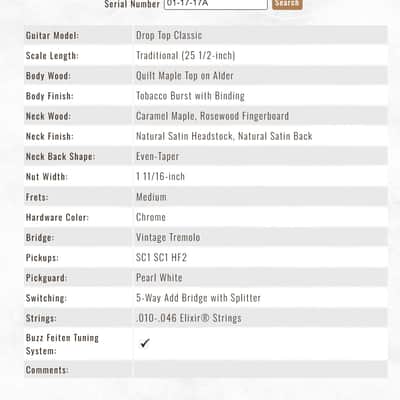Click the Chrome hardware color value
Viewport: 400px width, 400px height.
coord(151,217)
